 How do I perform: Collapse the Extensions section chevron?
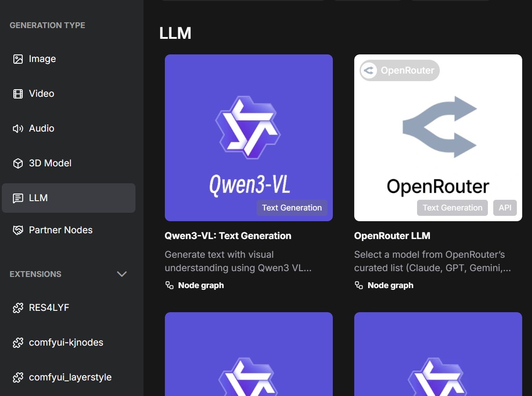pos(122,274)
